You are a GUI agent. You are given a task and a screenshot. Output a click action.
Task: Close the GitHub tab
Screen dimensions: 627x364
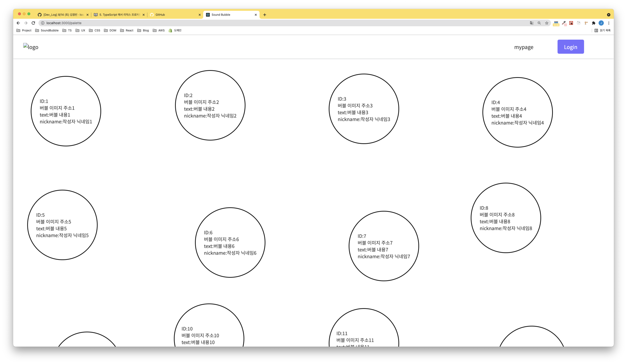[x=200, y=15]
